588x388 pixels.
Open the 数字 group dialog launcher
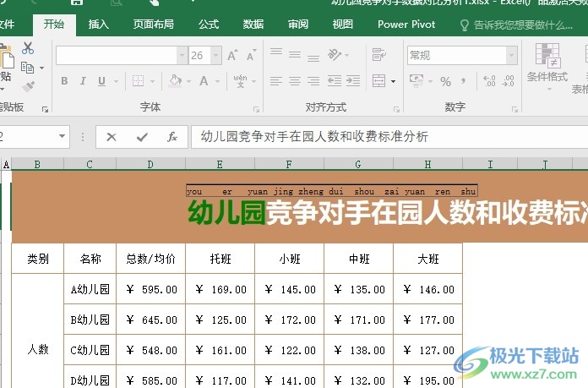click(514, 109)
